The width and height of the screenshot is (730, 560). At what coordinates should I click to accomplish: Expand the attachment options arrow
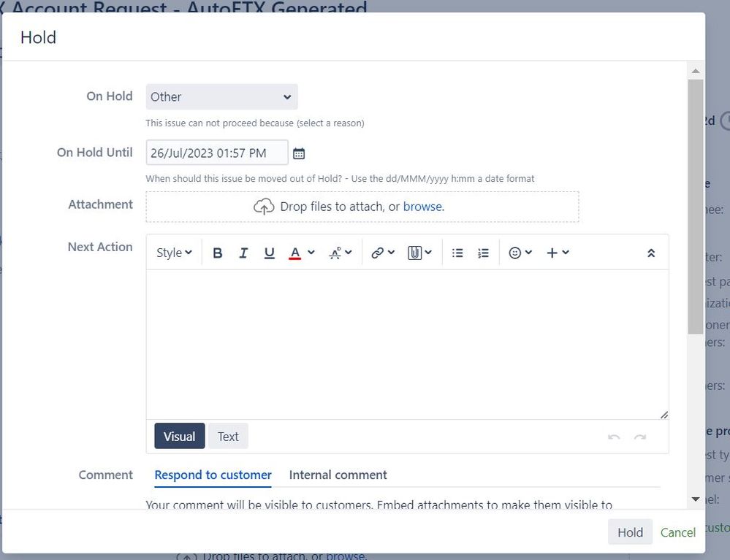click(428, 252)
